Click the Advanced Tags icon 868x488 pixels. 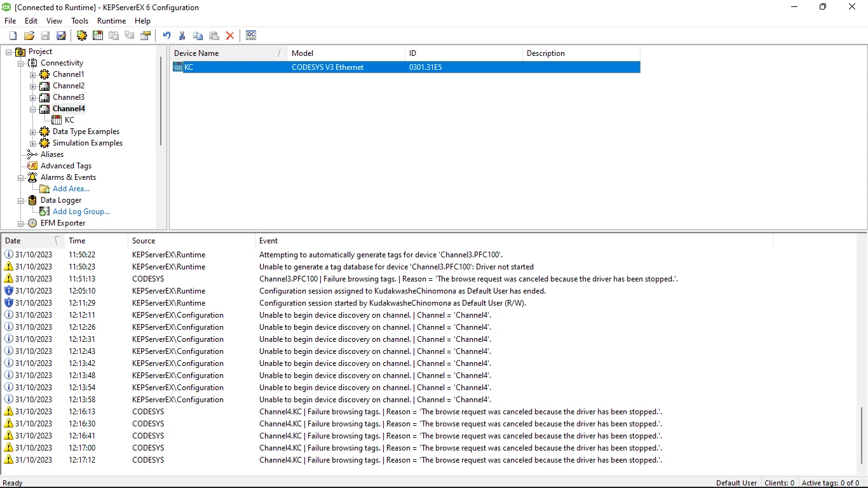(32, 166)
